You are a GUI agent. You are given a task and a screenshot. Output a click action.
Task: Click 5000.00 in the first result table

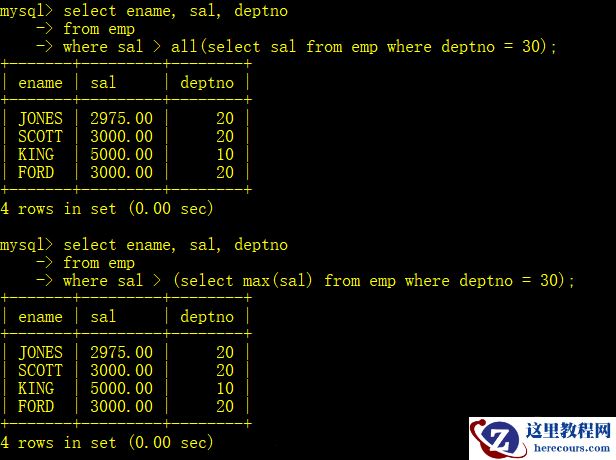pyautogui.click(x=121, y=154)
